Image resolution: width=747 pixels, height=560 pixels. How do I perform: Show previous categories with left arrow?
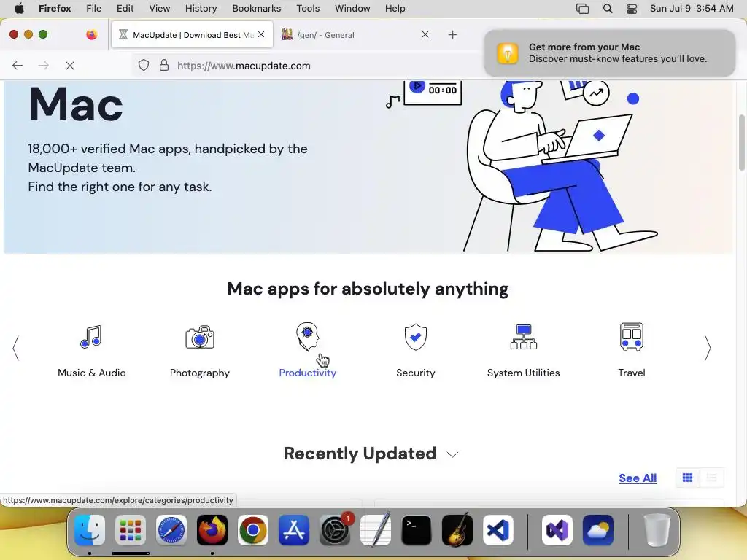pyautogui.click(x=16, y=348)
